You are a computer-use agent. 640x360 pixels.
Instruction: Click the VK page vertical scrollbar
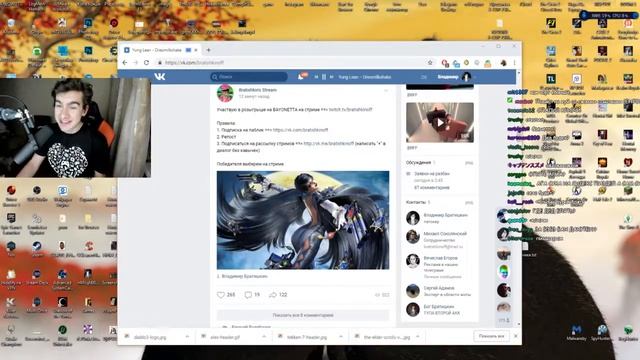click(x=519, y=198)
